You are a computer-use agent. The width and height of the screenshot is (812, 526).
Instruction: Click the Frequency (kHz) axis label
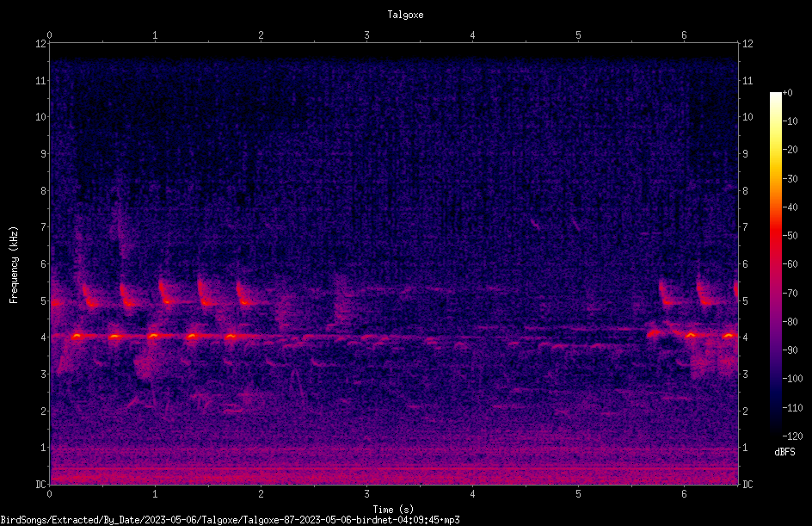[x=14, y=265]
